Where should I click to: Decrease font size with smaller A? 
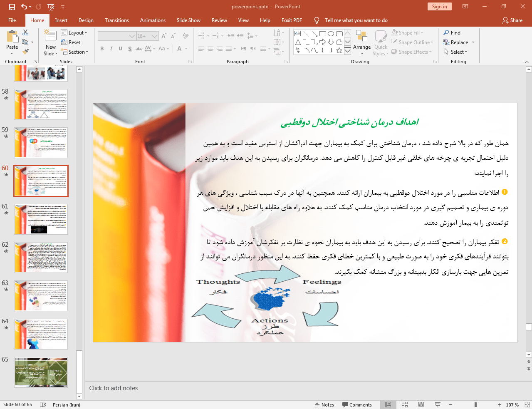point(173,36)
